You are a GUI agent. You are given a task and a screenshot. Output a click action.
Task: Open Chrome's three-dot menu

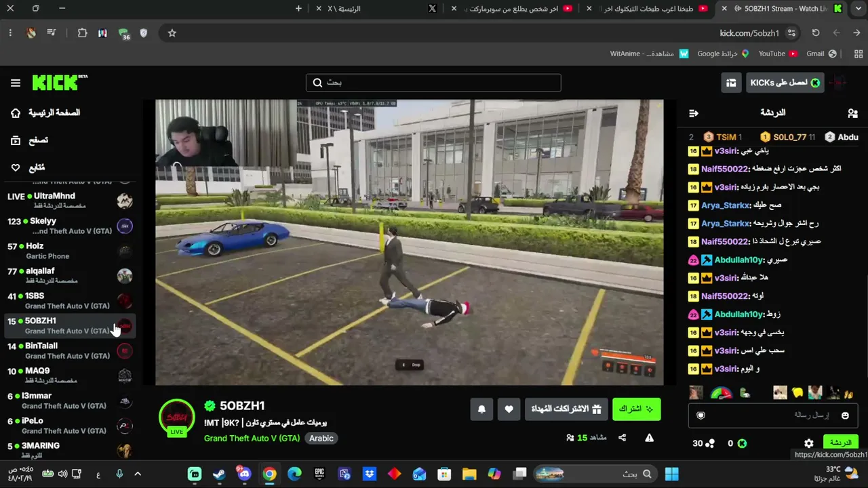(10, 33)
